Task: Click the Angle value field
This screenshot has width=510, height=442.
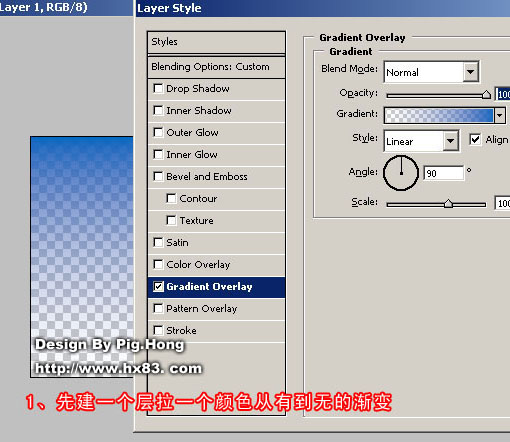Action: (443, 173)
